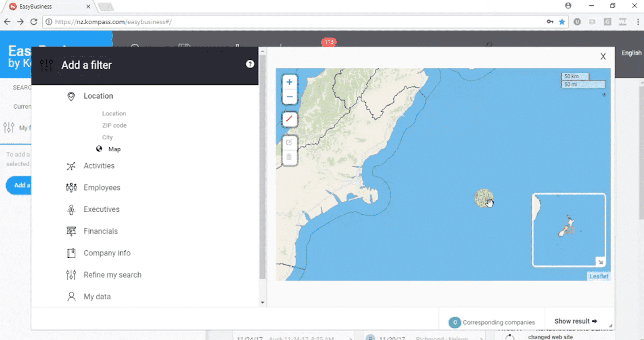Expand the Executives filter category
This screenshot has height=340, width=644.
(x=102, y=210)
